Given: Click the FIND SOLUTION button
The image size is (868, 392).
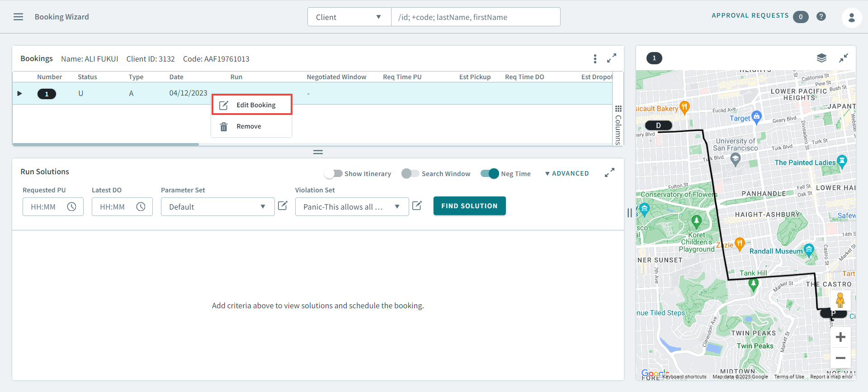Looking at the screenshot, I should [x=469, y=206].
